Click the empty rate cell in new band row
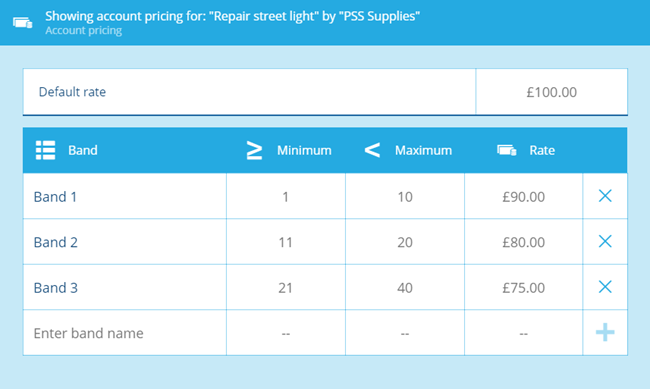The height and width of the screenshot is (389, 650). pos(524,333)
